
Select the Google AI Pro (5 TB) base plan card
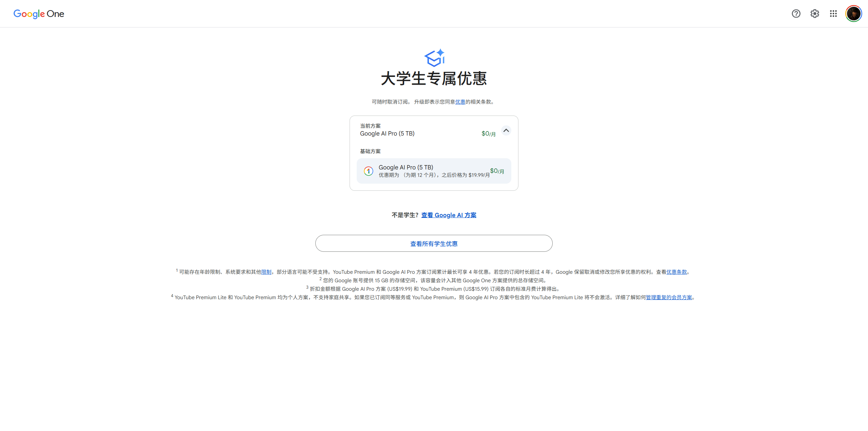click(x=434, y=171)
